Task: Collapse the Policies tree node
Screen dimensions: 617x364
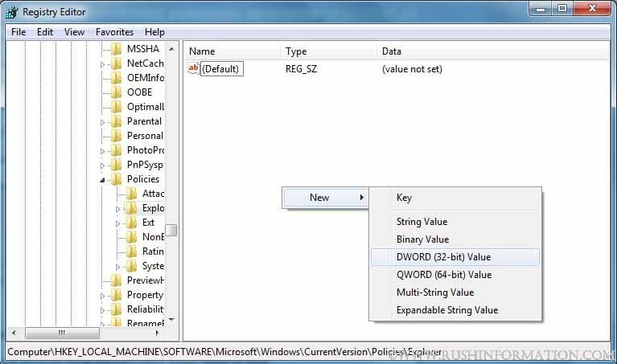Action: coord(103,180)
